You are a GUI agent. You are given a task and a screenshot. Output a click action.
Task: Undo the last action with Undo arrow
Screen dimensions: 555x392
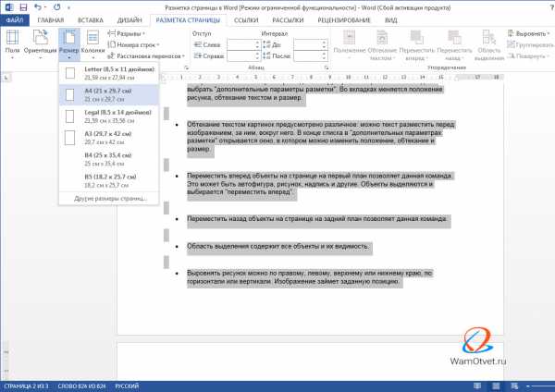pos(38,7)
